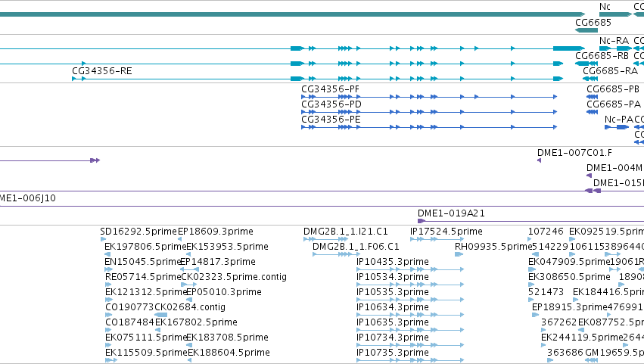Click EK167802.5prime label
This screenshot has height=364, width=644.
(x=196, y=322)
